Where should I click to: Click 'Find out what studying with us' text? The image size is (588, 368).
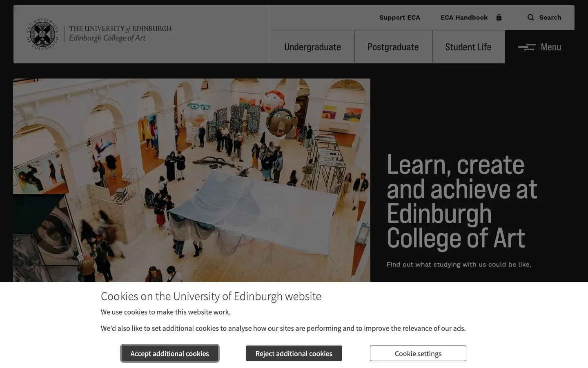(x=459, y=264)
